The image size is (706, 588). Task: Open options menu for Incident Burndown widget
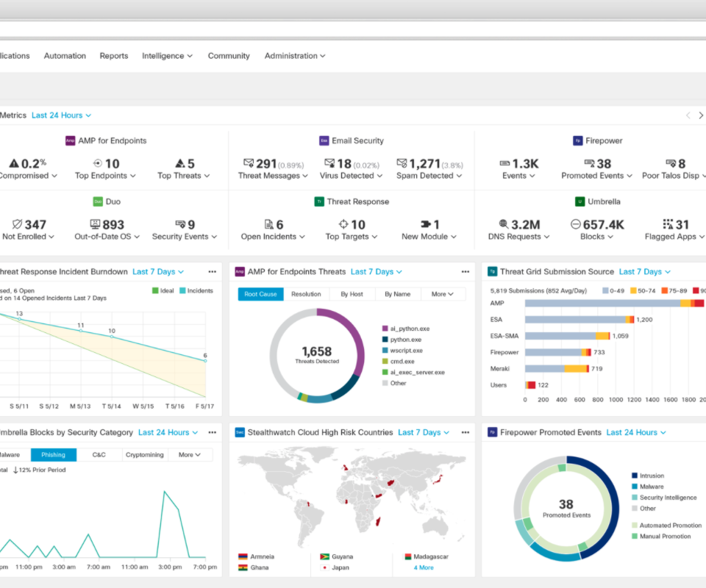click(212, 272)
